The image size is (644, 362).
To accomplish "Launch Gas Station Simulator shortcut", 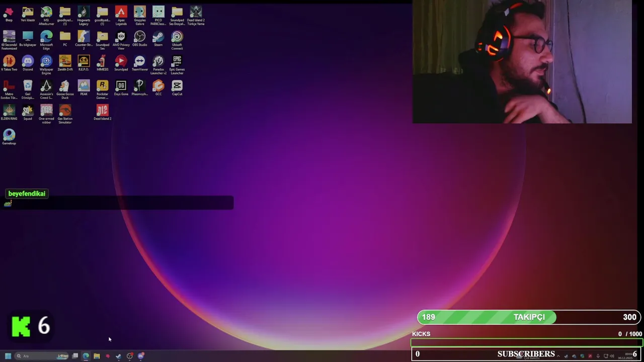I will click(65, 114).
